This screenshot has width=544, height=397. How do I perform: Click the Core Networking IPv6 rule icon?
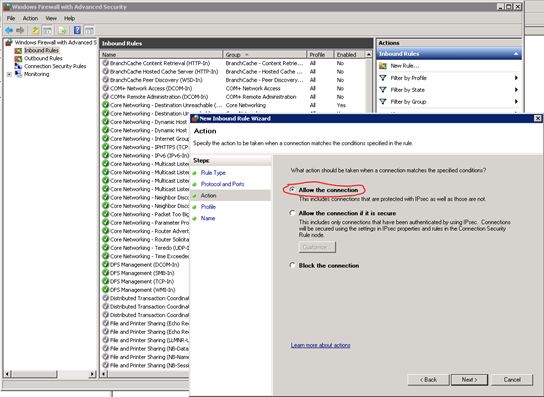click(x=105, y=155)
